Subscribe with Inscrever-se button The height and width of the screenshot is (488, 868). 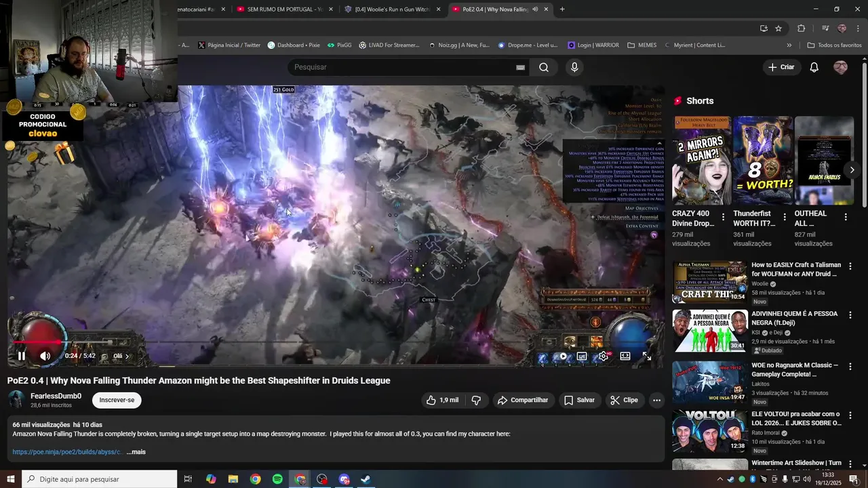pos(117,400)
